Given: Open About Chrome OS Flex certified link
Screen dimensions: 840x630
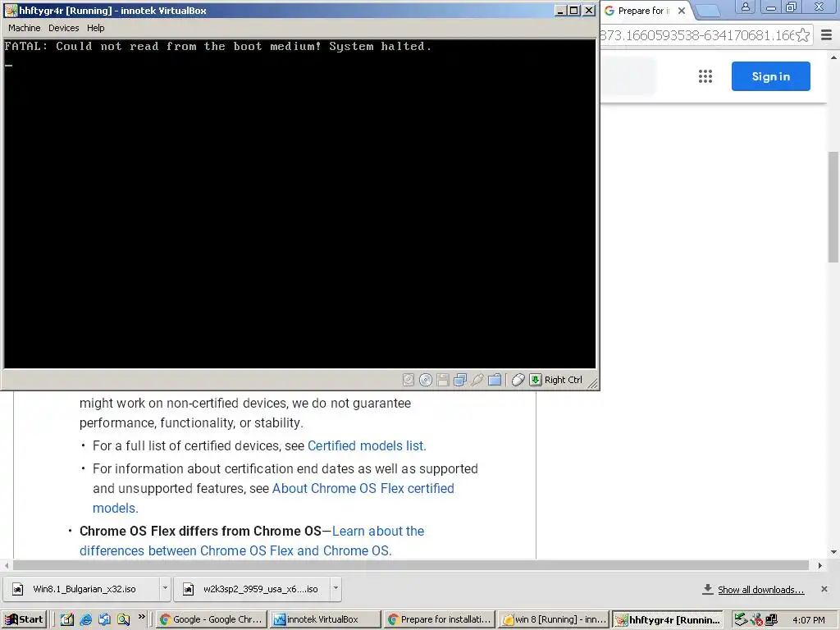Looking at the screenshot, I should click(x=363, y=489).
